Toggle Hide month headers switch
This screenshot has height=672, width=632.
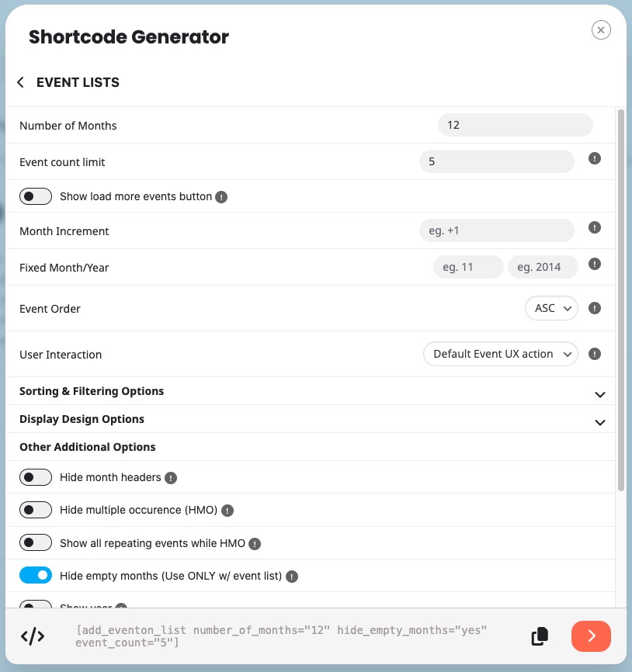[36, 477]
